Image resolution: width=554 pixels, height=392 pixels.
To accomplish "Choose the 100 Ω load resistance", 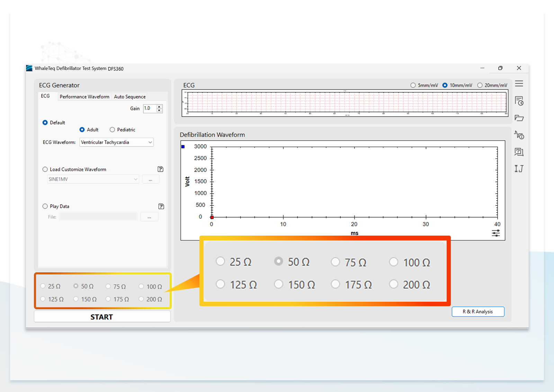I will coord(141,286).
